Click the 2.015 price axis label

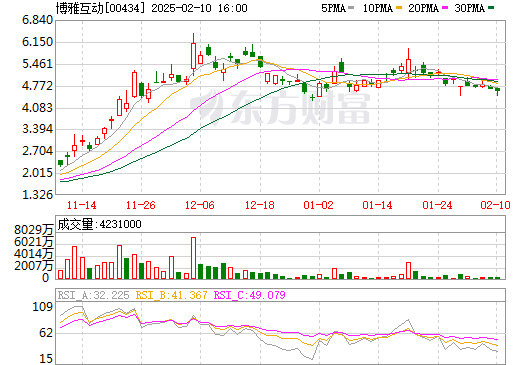[x=38, y=173]
